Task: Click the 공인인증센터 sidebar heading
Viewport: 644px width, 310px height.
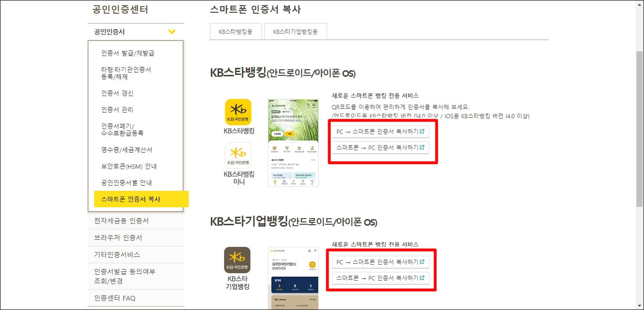Action: pos(121,9)
